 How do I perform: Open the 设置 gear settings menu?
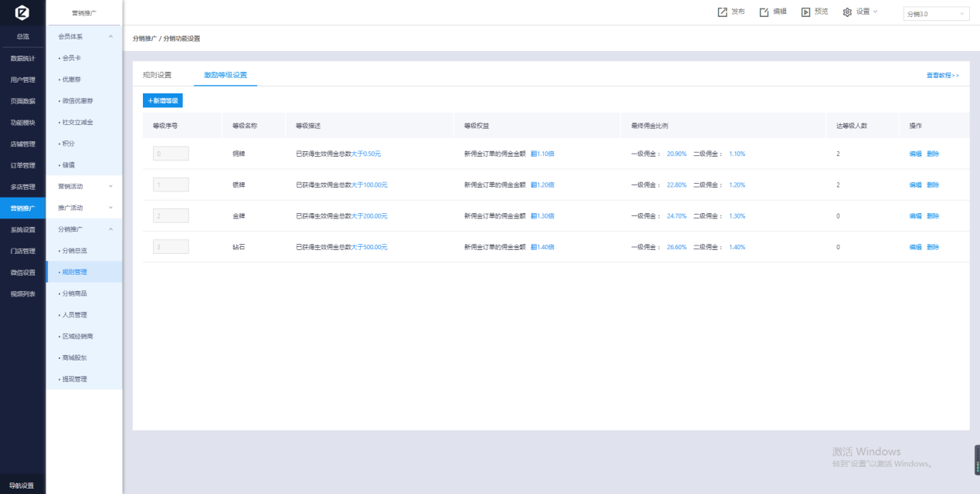pos(860,12)
